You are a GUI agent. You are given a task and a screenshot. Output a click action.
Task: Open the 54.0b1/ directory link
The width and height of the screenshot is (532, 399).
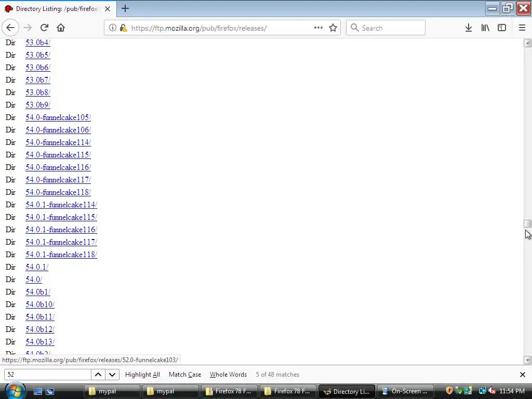(38, 292)
